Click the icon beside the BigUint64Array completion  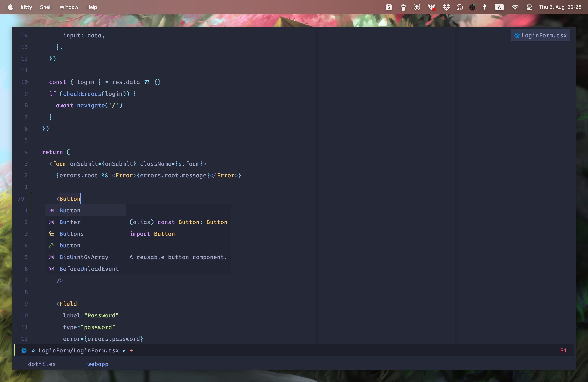click(51, 257)
